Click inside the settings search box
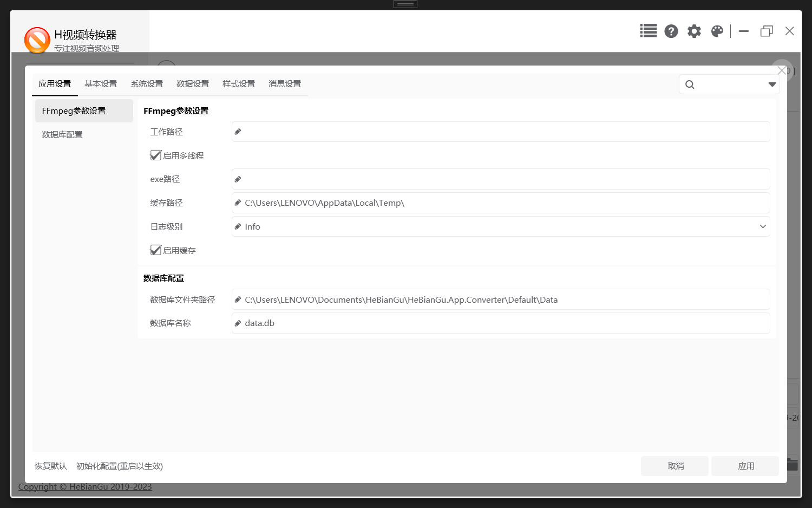This screenshot has height=508, width=812. click(x=730, y=84)
